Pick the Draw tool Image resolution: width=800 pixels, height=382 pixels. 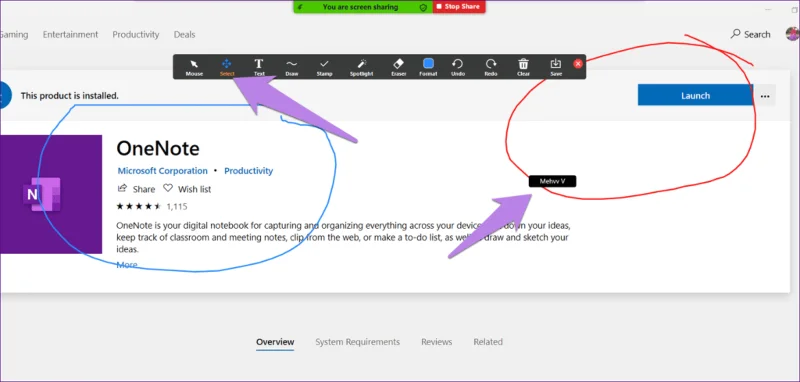[x=292, y=67]
